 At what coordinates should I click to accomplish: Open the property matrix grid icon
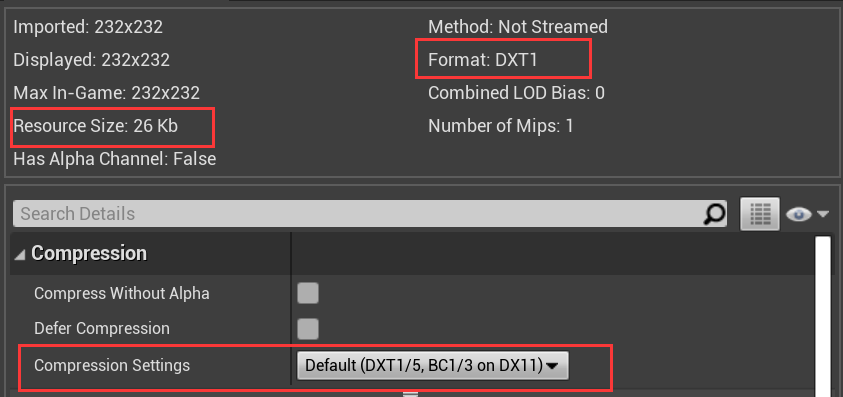click(x=760, y=214)
